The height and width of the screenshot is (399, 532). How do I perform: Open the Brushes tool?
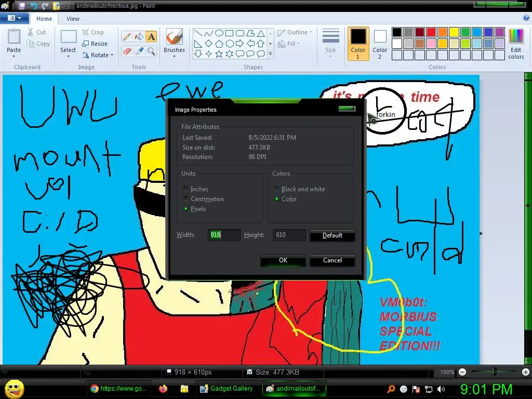tap(175, 43)
